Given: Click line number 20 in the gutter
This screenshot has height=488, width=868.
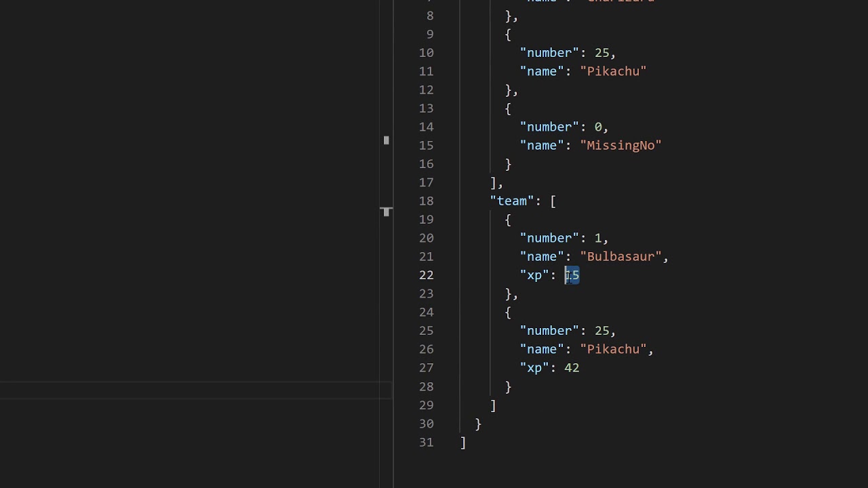Looking at the screenshot, I should tap(426, 238).
